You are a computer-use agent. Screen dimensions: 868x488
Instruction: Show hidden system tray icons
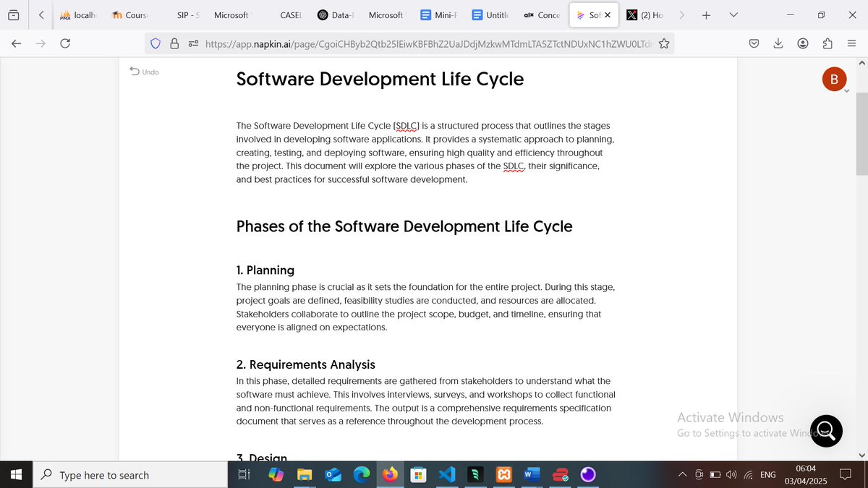(x=682, y=475)
